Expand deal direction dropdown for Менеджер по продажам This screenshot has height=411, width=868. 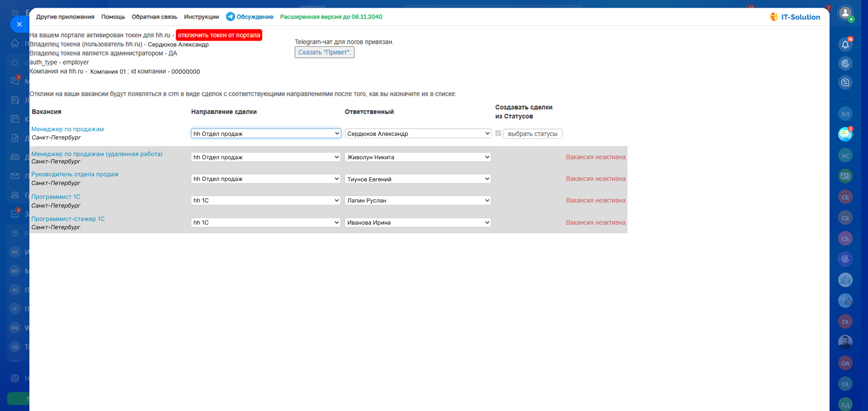(x=266, y=133)
